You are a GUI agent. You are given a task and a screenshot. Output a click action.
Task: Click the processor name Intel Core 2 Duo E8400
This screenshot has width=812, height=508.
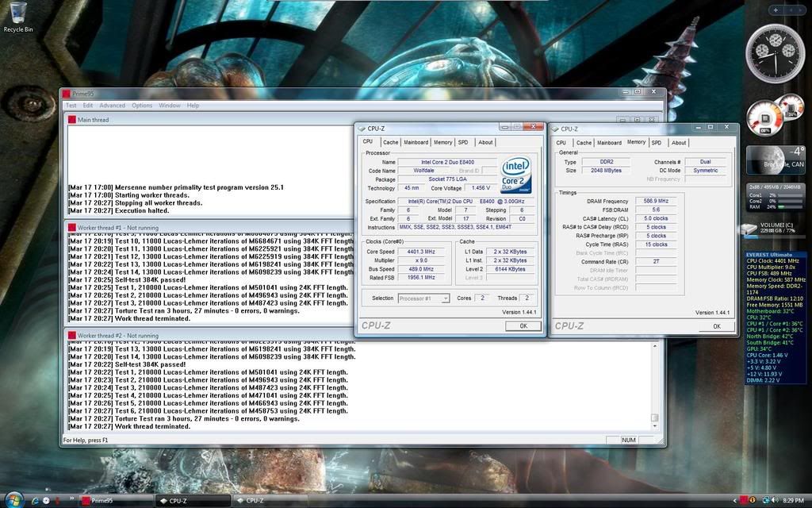447,162
